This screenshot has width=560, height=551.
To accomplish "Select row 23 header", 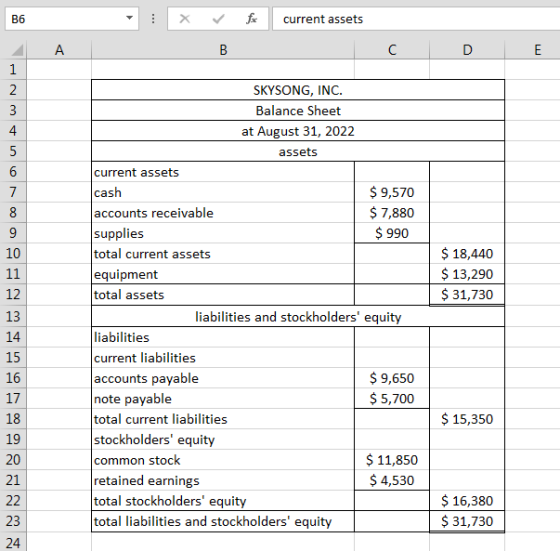I will click(13, 521).
